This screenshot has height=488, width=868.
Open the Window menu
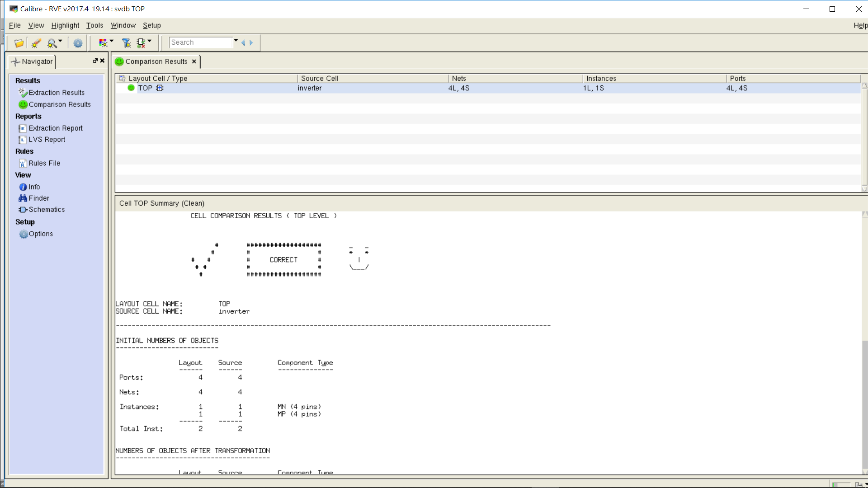pos(123,26)
